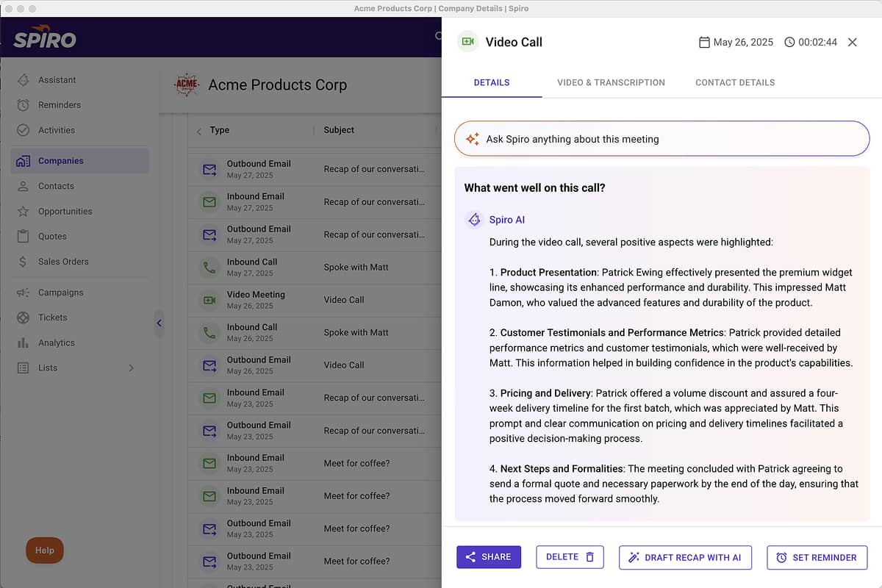Click the Inbound Call May 27 phone icon
This screenshot has height=588, width=882.
tap(209, 268)
